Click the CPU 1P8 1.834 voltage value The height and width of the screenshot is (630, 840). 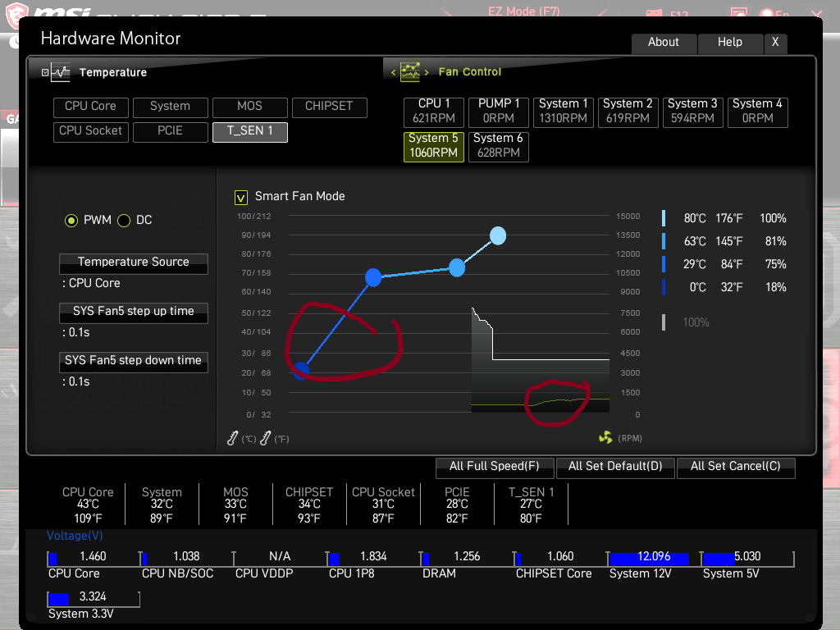coord(373,557)
